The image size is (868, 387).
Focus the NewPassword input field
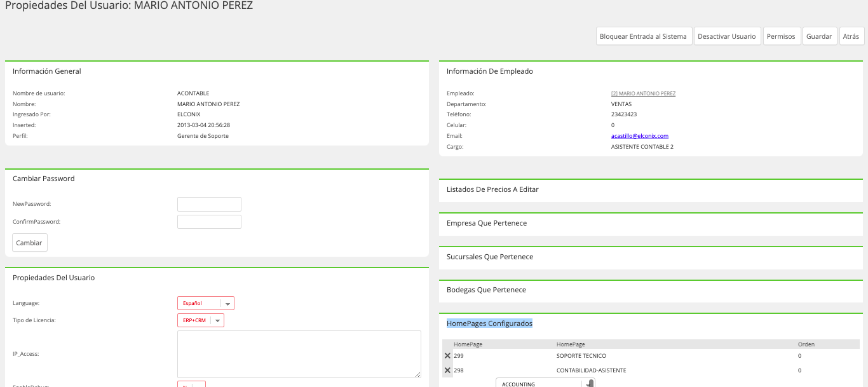click(x=209, y=204)
